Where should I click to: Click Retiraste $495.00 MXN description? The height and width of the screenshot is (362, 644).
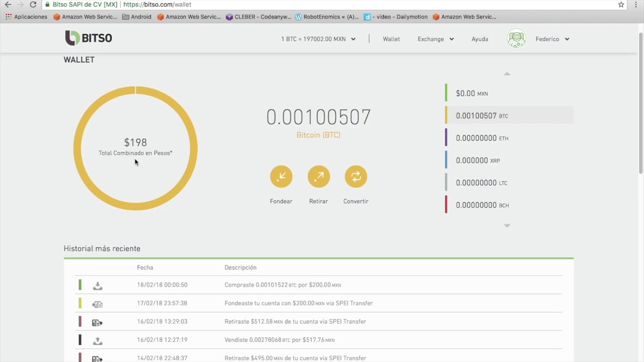point(295,358)
